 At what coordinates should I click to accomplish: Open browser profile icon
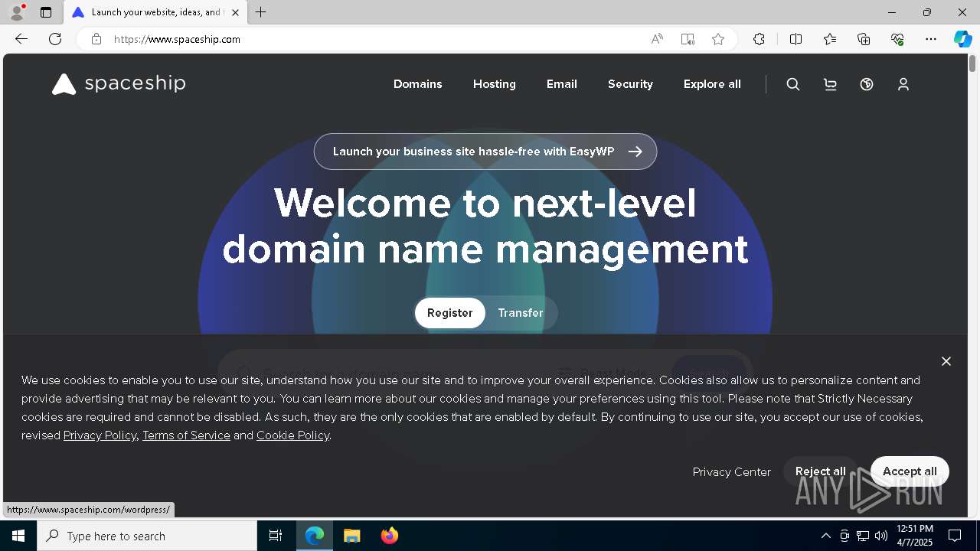pyautogui.click(x=17, y=12)
